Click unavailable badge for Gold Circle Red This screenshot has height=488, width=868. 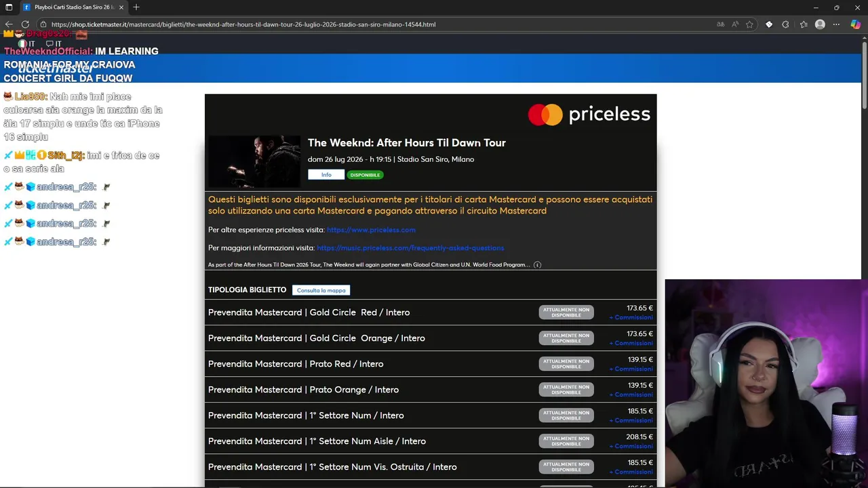click(x=566, y=312)
